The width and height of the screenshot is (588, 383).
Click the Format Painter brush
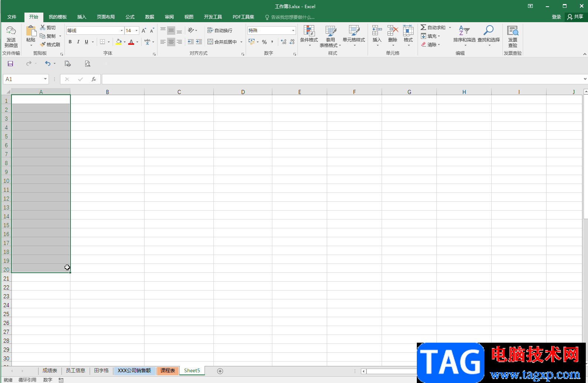(x=43, y=44)
